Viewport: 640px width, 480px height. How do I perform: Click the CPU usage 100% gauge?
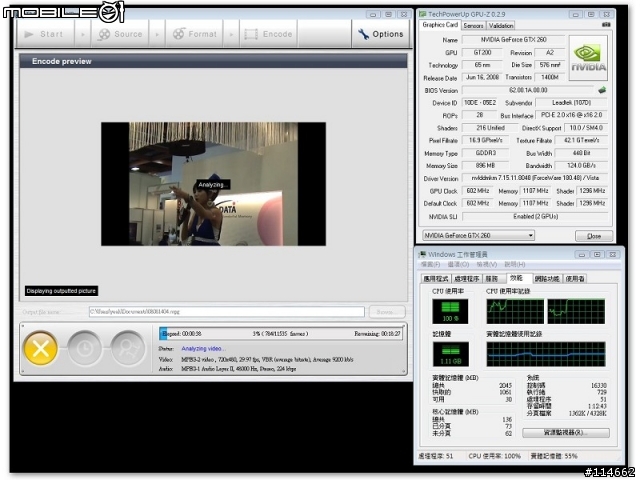450,311
